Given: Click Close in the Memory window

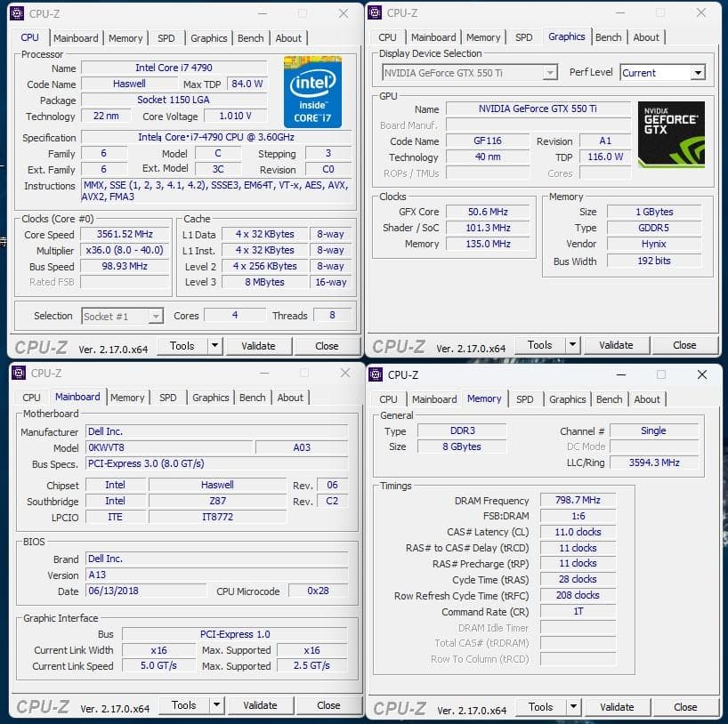Looking at the screenshot, I should [686, 707].
